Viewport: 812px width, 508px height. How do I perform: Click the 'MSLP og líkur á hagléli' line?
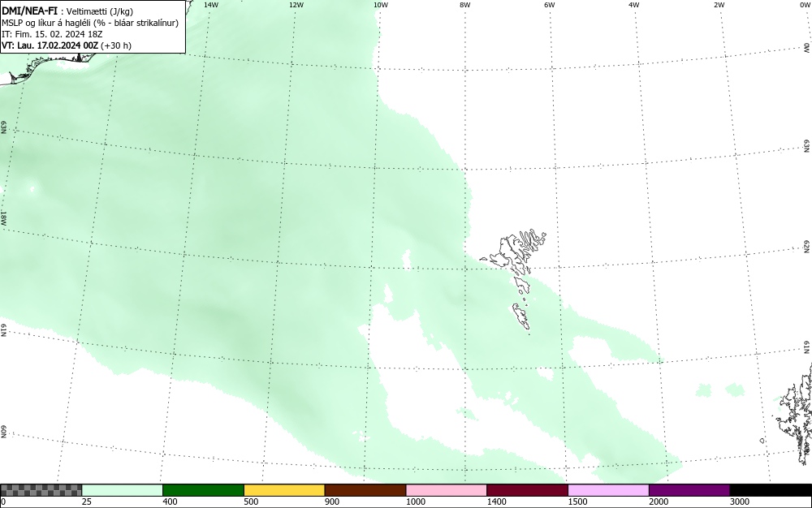[90, 23]
